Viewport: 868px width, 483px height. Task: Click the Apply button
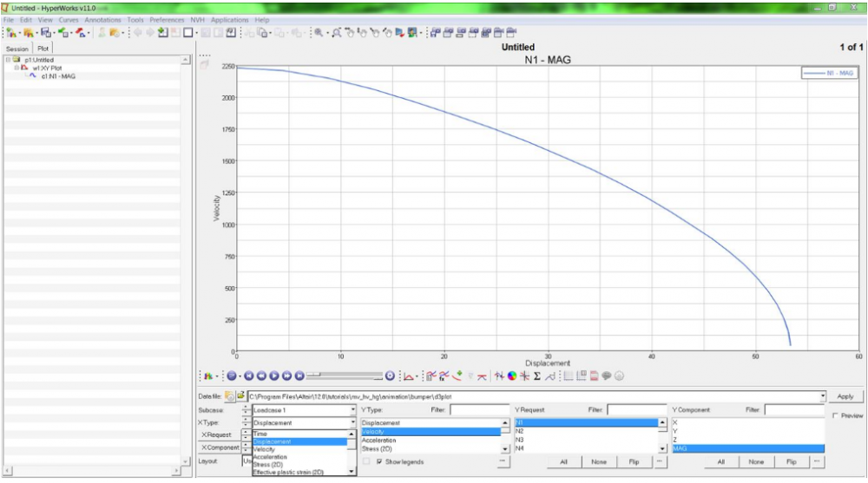(x=845, y=396)
